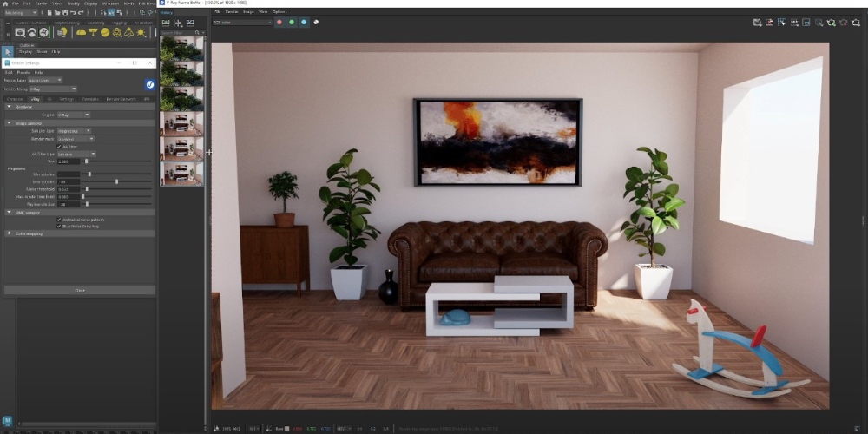Create a V-Ray IES light from shelf
The width and height of the screenshot is (868, 434).
click(x=129, y=33)
